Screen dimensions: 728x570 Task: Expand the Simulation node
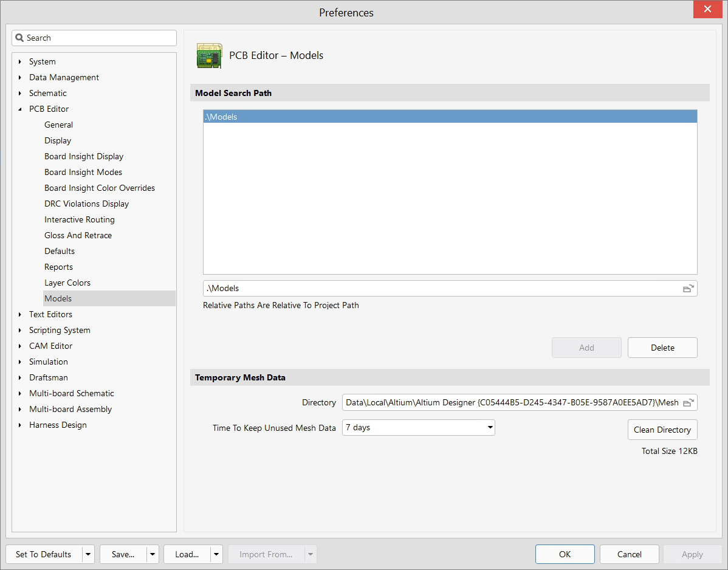tap(19, 362)
